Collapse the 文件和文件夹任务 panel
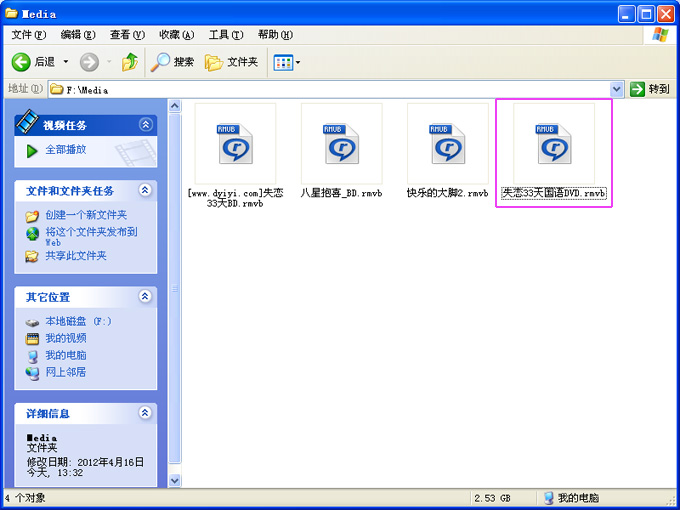 [145, 190]
